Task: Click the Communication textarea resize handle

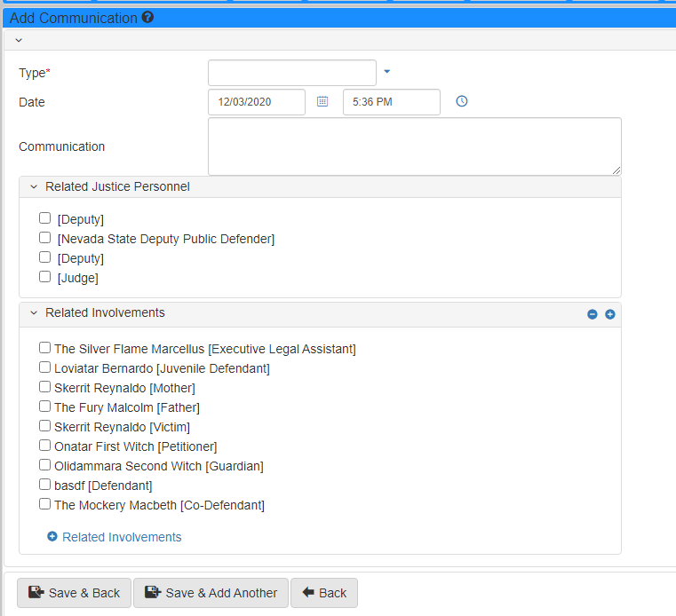Action: click(616, 170)
